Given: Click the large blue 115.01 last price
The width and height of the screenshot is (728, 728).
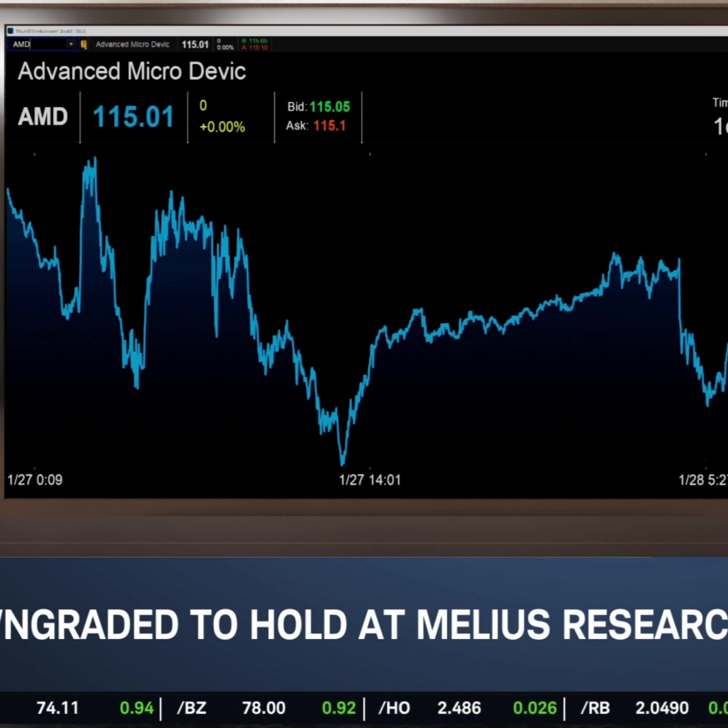Looking at the screenshot, I should [133, 116].
